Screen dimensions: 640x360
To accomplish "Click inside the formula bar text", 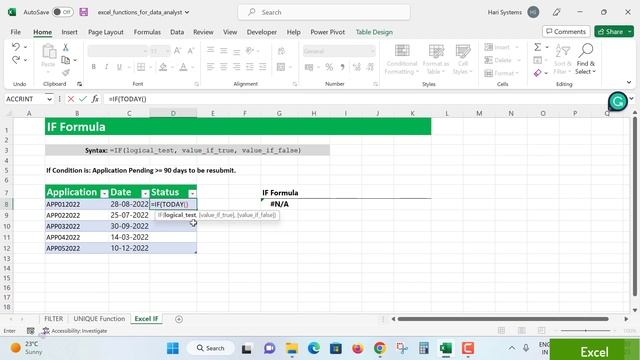I will pyautogui.click(x=127, y=99).
